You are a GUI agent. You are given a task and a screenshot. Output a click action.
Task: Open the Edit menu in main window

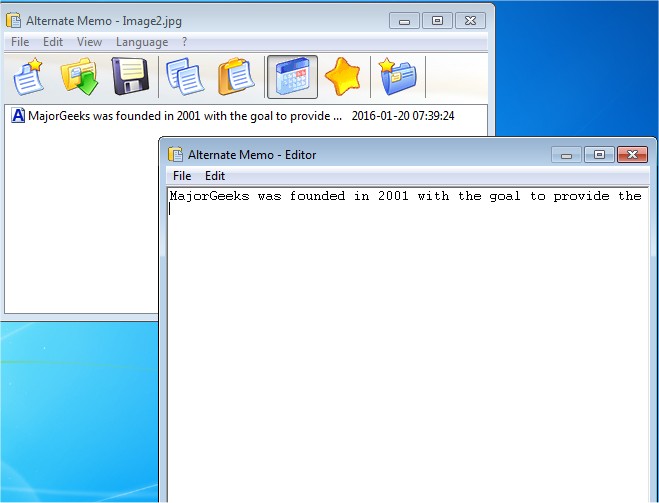point(53,42)
